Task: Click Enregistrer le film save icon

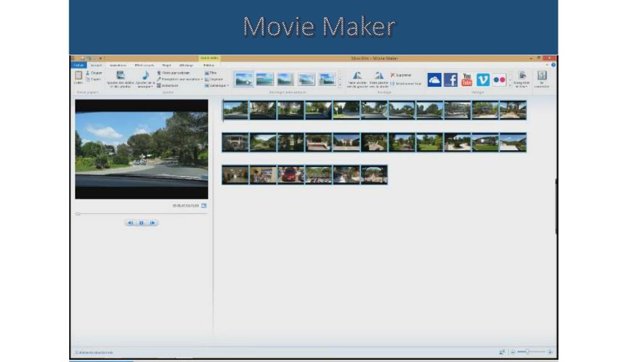Action: 522,75
